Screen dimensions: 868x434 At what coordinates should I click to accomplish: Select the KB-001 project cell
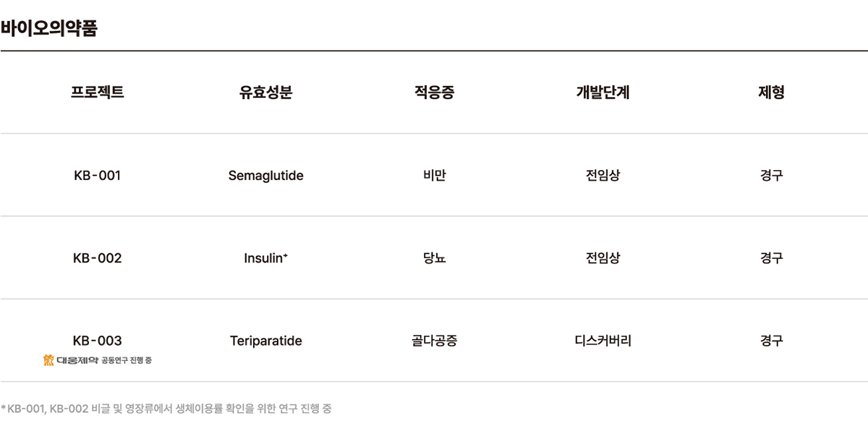[98, 176]
